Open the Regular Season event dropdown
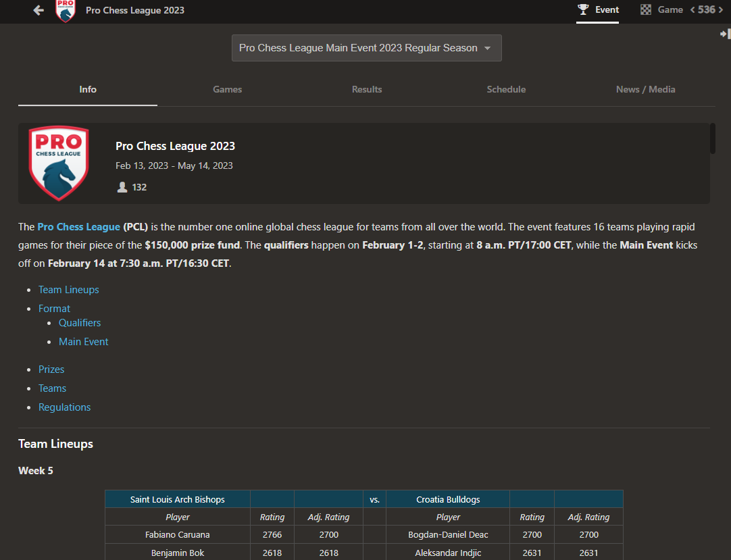Screen dimensions: 731x560 coord(366,48)
